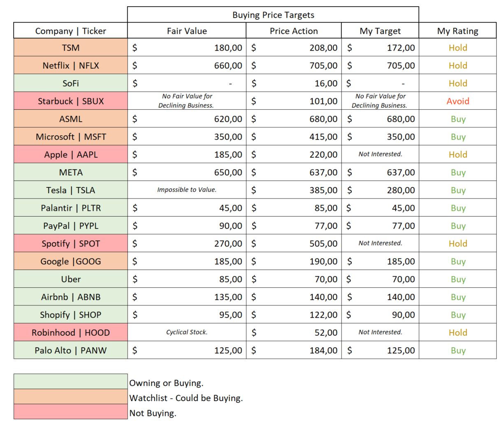Click the Buy rating for Palo Alto
The image size is (504, 427).
click(x=458, y=350)
